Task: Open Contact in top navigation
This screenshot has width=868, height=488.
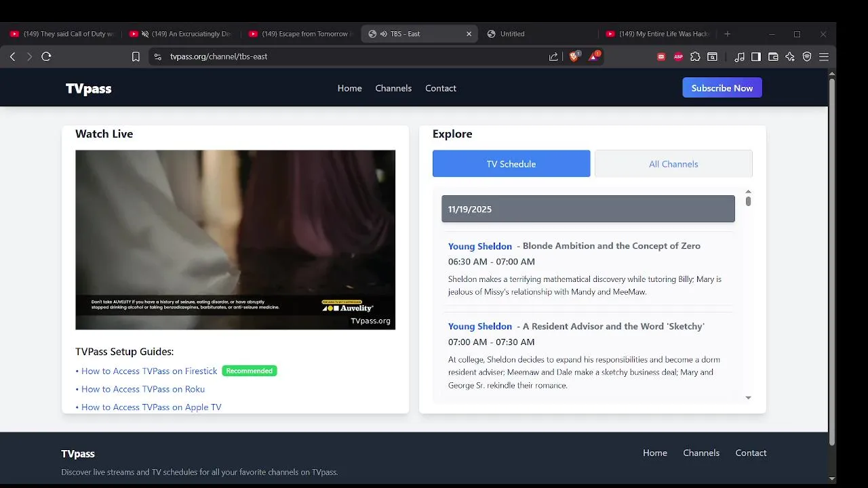Action: pyautogui.click(x=441, y=88)
